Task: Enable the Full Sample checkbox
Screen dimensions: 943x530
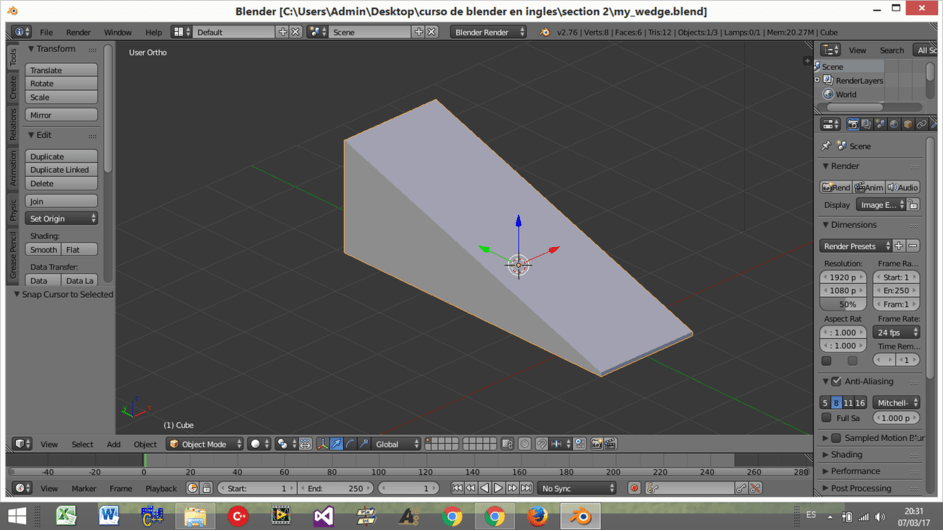Action: coord(827,418)
